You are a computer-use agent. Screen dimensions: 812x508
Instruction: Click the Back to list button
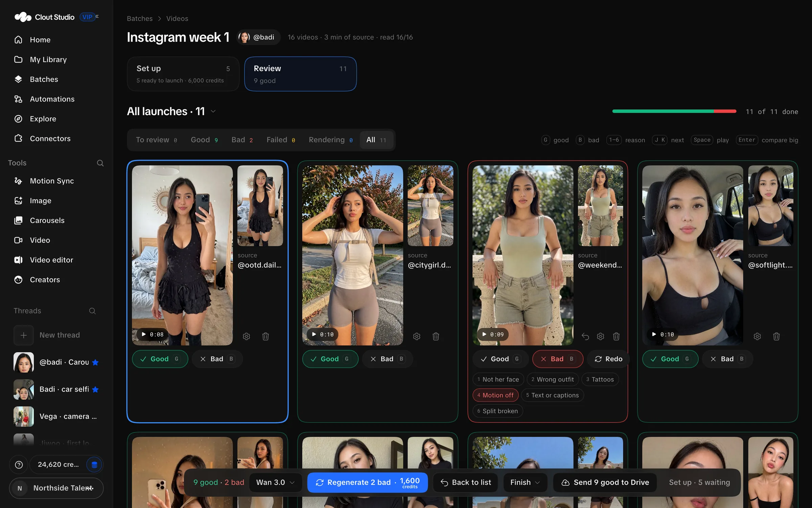point(466,482)
